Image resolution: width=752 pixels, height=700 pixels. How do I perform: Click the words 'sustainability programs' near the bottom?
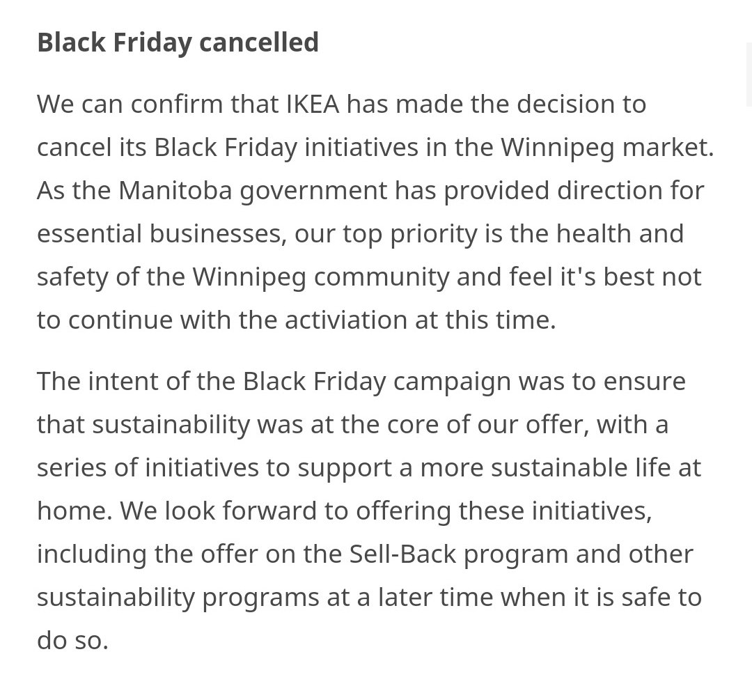click(x=178, y=598)
